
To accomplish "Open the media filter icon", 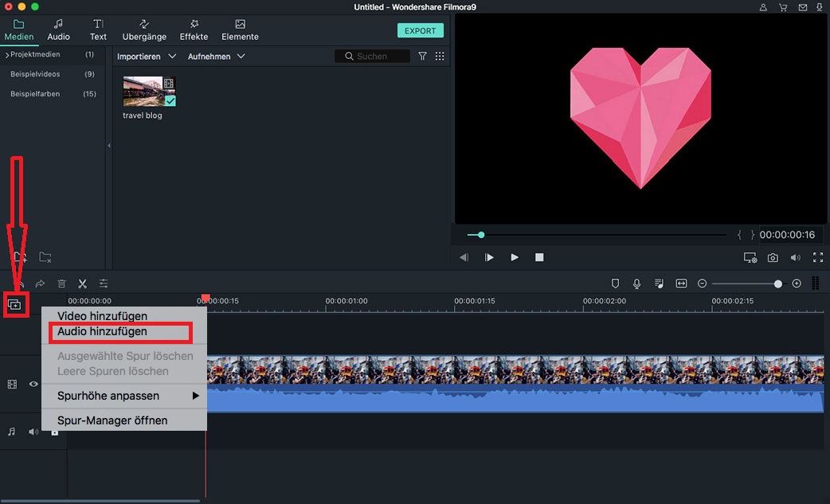I will click(x=422, y=56).
